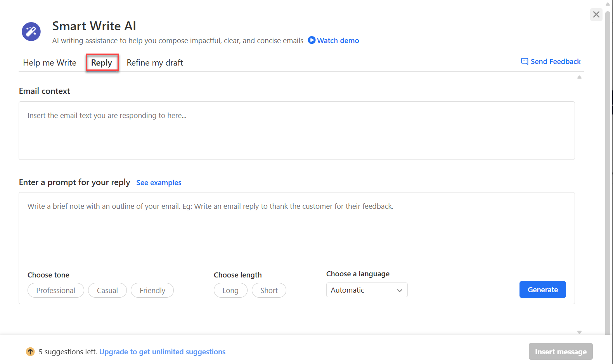Click the 'Choose a language' label

click(x=358, y=274)
